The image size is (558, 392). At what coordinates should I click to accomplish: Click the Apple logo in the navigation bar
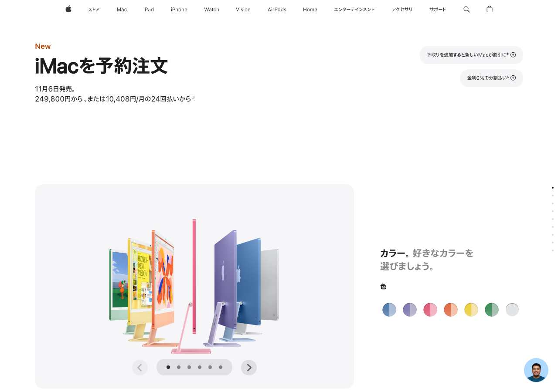click(68, 9)
